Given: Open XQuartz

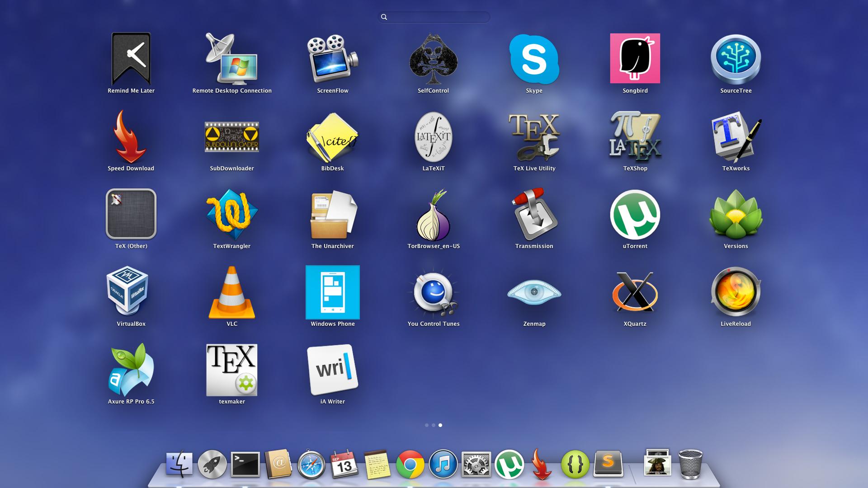Looking at the screenshot, I should 635,292.
